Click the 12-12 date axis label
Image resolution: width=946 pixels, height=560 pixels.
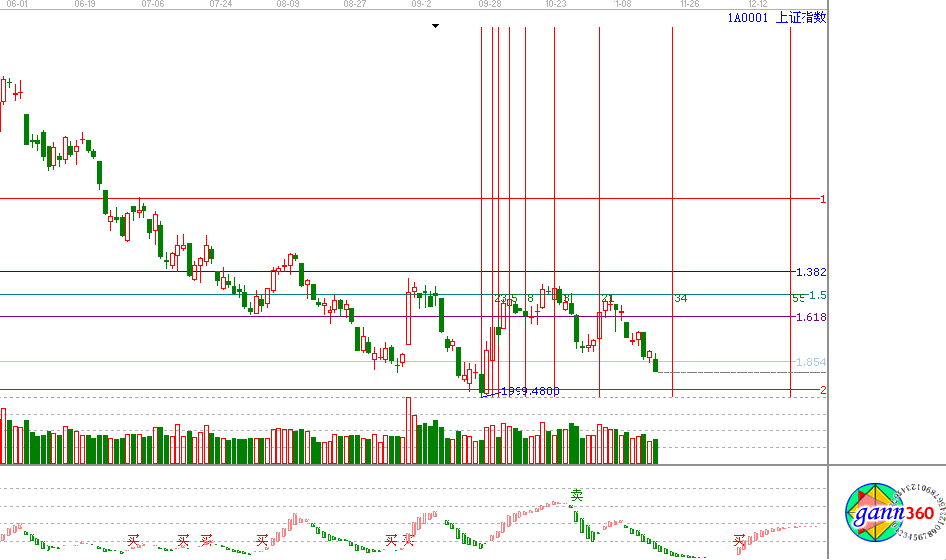[757, 4]
